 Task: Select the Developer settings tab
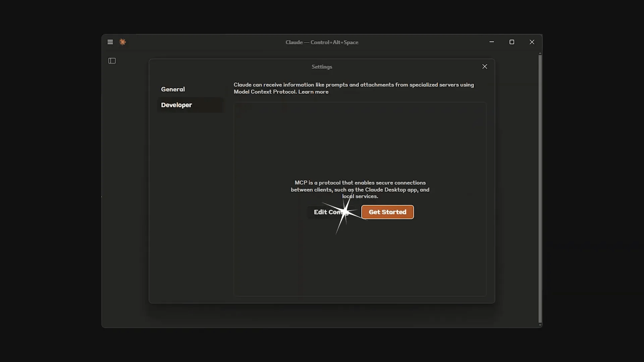[190, 105]
